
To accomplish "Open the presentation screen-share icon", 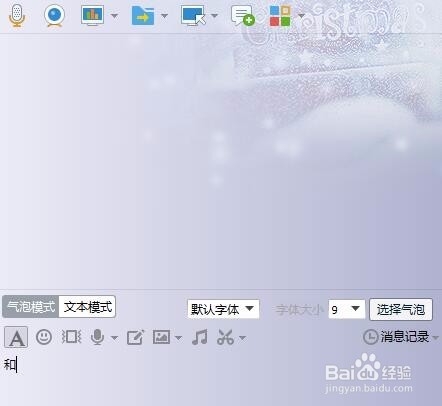I will pos(92,15).
